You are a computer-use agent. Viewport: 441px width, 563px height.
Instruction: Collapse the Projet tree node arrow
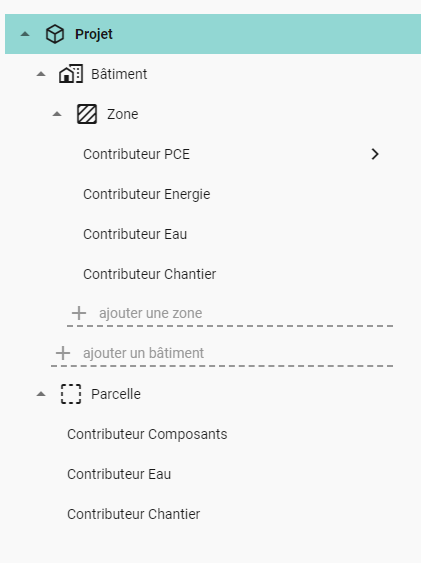(x=25, y=34)
